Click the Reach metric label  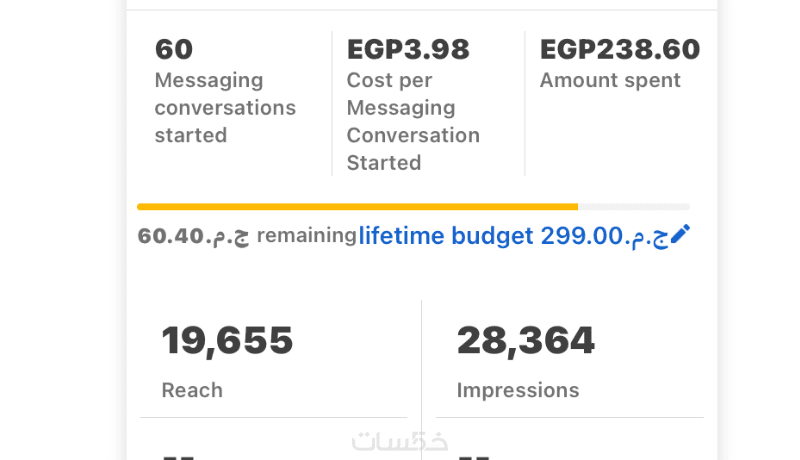coord(192,390)
